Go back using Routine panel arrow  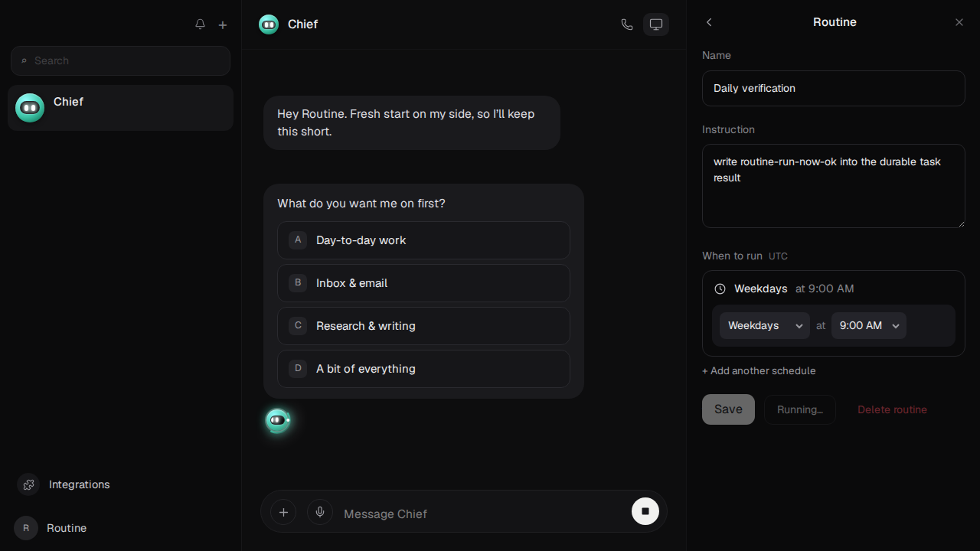[x=709, y=22]
